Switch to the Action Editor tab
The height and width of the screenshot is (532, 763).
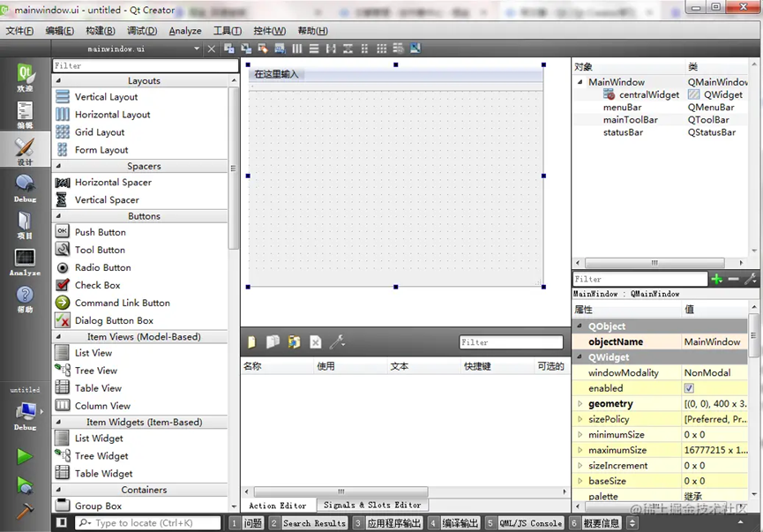point(278,506)
